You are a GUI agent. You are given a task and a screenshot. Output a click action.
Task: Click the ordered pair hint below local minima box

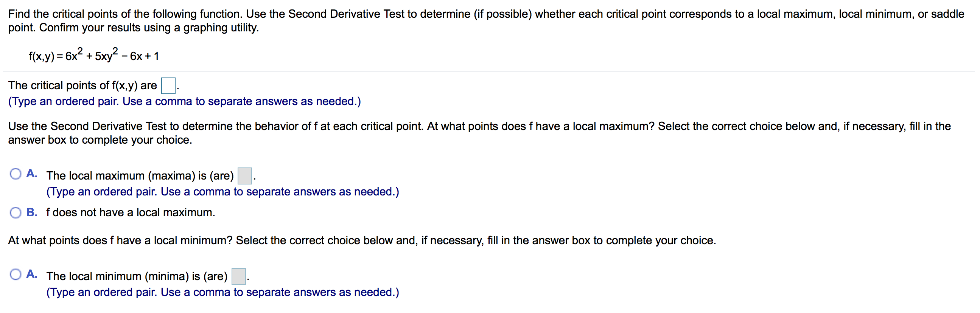click(x=222, y=292)
